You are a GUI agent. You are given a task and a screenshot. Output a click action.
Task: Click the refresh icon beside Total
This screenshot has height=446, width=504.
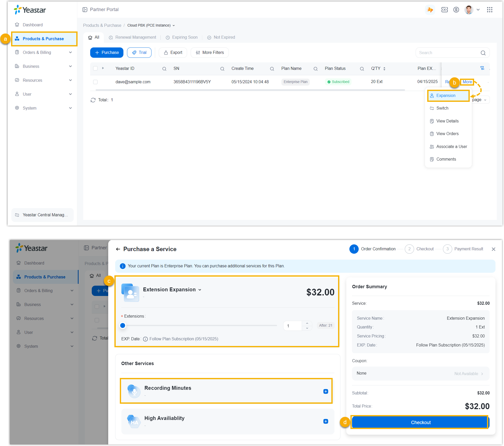pos(93,100)
